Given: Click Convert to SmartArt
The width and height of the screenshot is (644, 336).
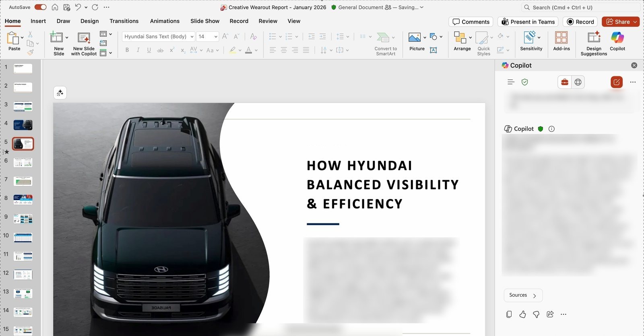Looking at the screenshot, I should 386,44.
